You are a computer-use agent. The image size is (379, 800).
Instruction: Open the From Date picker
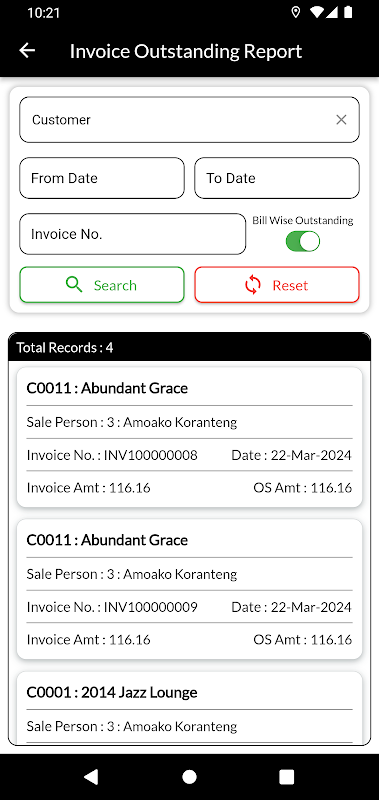point(102,178)
